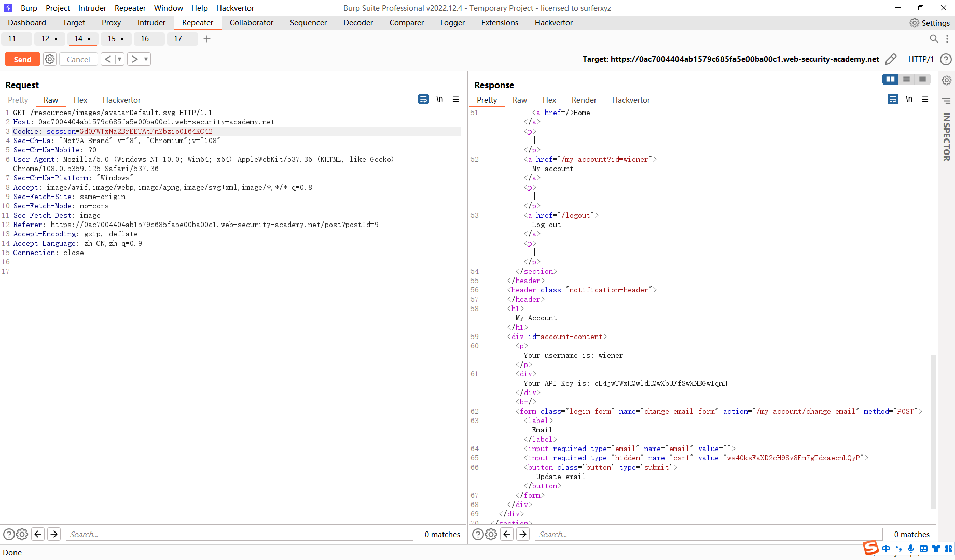Open request search help icon
The image size is (955, 560).
coord(9,534)
